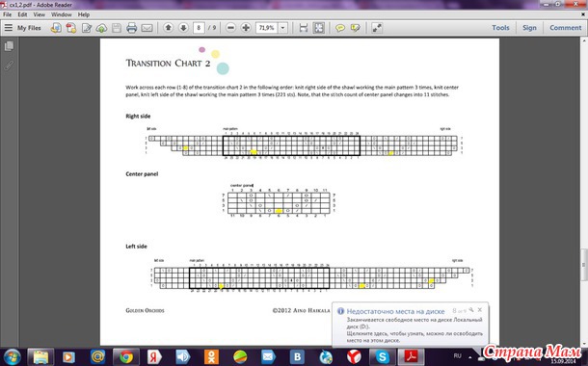Screen dimensions: 588x366
Task: Toggle the fit width scrolling view
Action: coord(304,28)
